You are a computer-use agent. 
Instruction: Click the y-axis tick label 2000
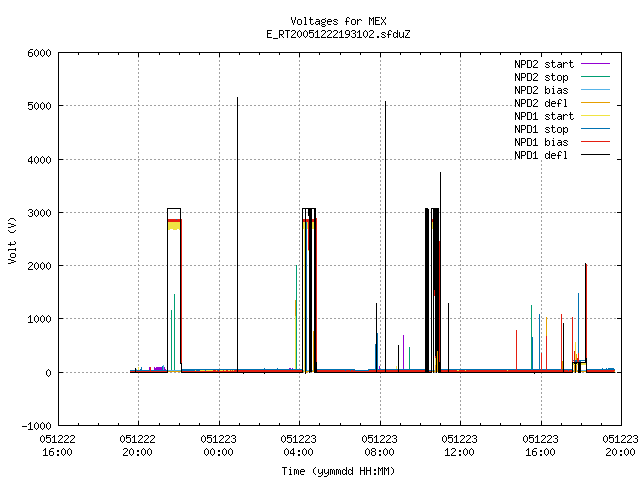click(39, 266)
